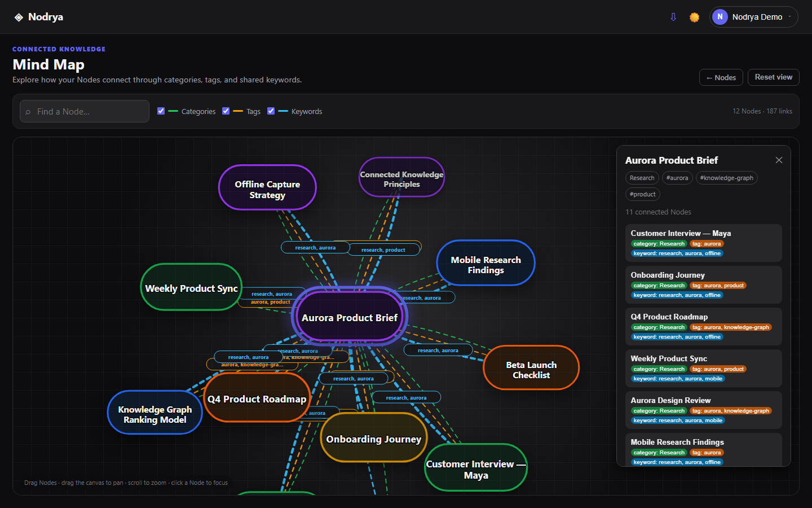Open Weekly Product Sync in connected list
The image size is (812, 508).
coord(703,368)
